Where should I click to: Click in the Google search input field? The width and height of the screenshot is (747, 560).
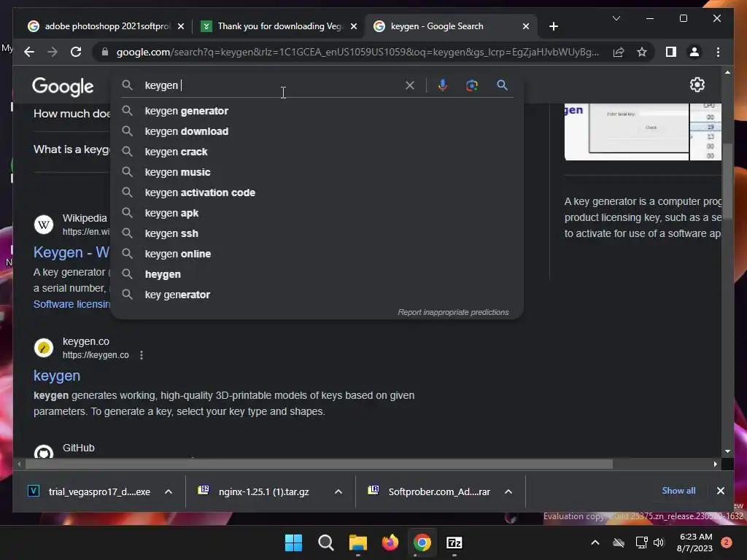[x=271, y=85]
